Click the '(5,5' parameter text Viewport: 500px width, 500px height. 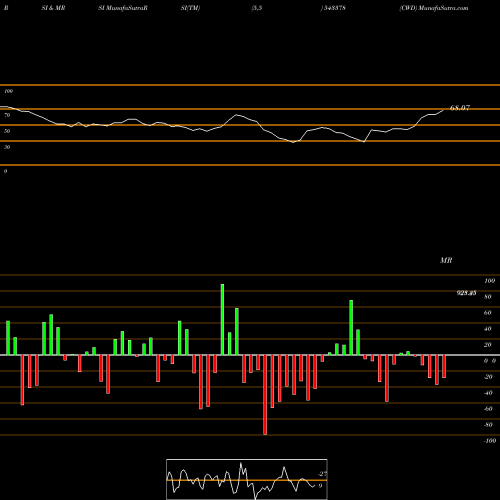(257, 8)
